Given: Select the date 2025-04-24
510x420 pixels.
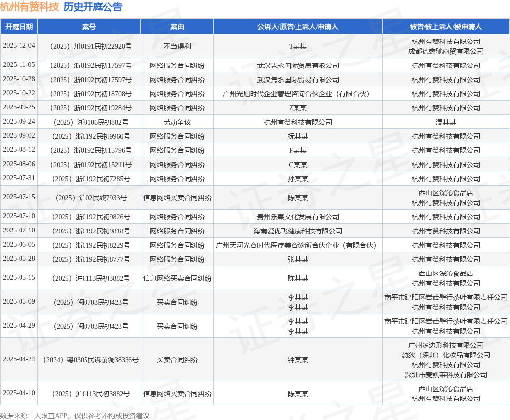Looking at the screenshot, I should [x=19, y=359].
